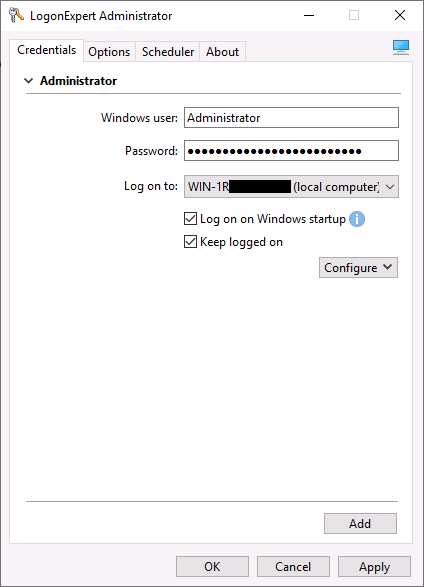Toggle the Keep logged on checkbox
Image resolution: width=424 pixels, height=587 pixels.
coord(190,242)
